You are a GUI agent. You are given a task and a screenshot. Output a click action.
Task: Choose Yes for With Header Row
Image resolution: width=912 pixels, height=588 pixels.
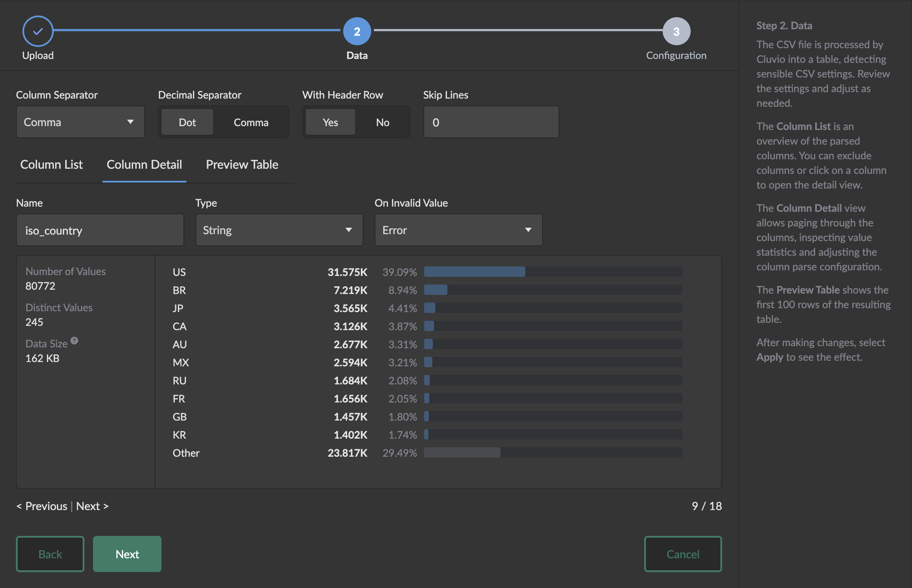click(x=330, y=122)
